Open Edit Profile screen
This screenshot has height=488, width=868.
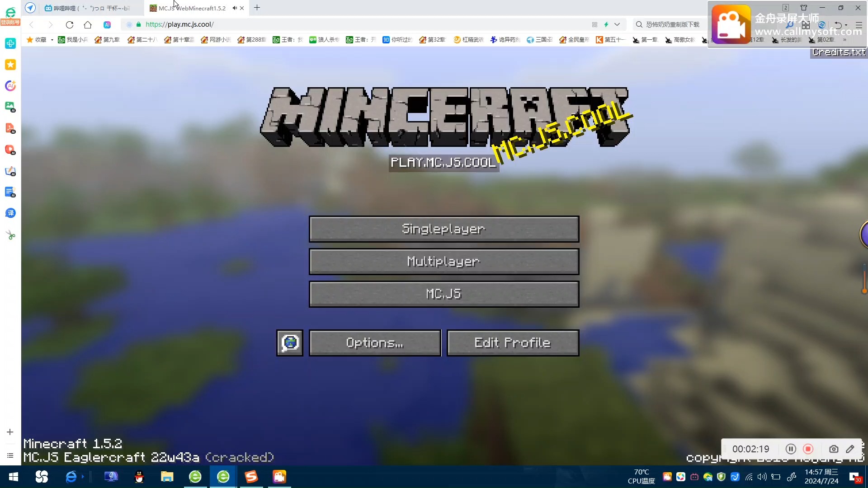click(x=513, y=343)
